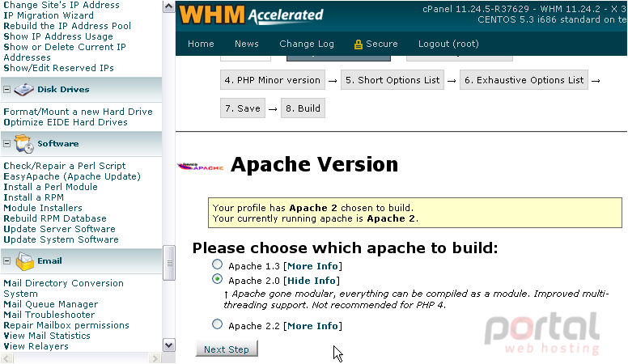628x364 pixels.
Task: Open More Info for Apache 2.2
Action: [313, 326]
